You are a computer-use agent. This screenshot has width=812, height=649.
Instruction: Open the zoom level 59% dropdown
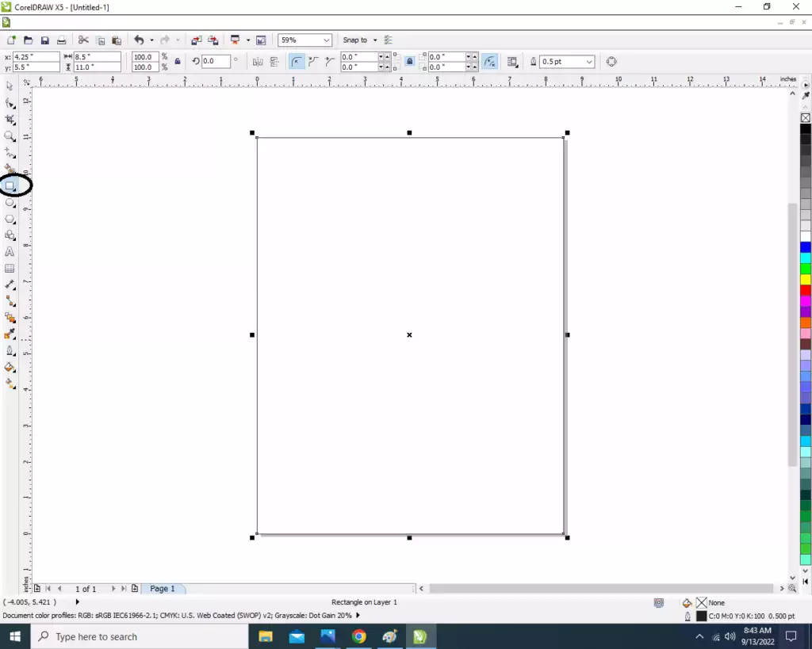(x=326, y=40)
